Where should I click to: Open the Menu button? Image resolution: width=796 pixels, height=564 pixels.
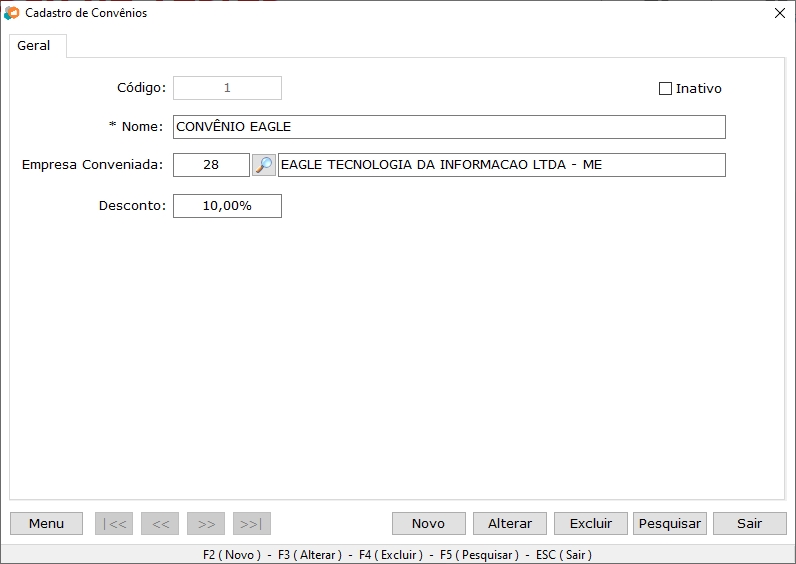tap(46, 524)
